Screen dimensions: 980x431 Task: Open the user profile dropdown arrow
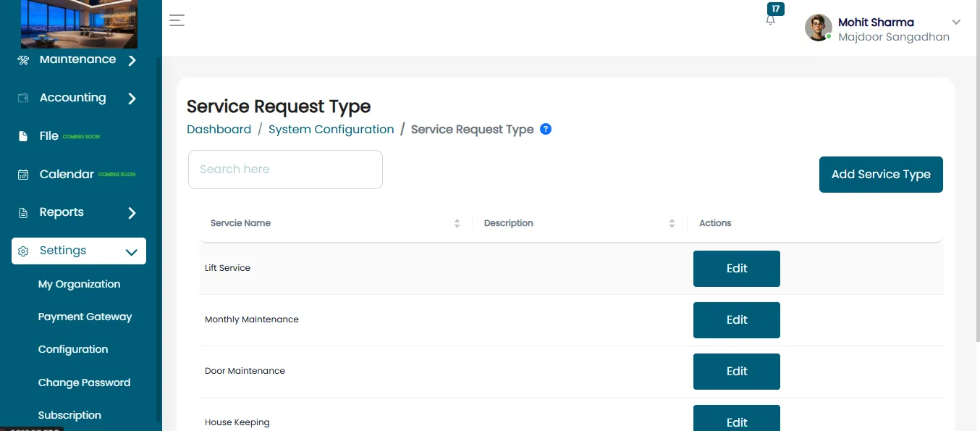(956, 22)
